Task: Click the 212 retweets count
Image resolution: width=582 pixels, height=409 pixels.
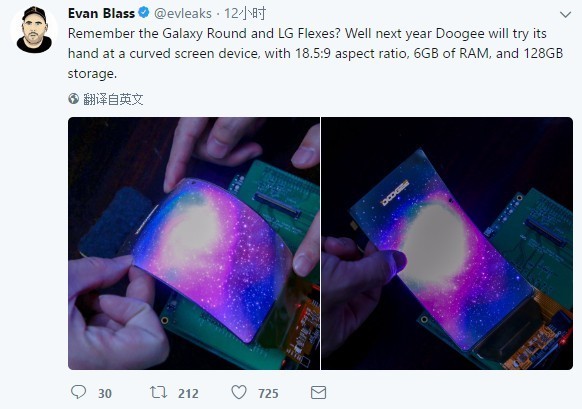Action: tap(188, 393)
